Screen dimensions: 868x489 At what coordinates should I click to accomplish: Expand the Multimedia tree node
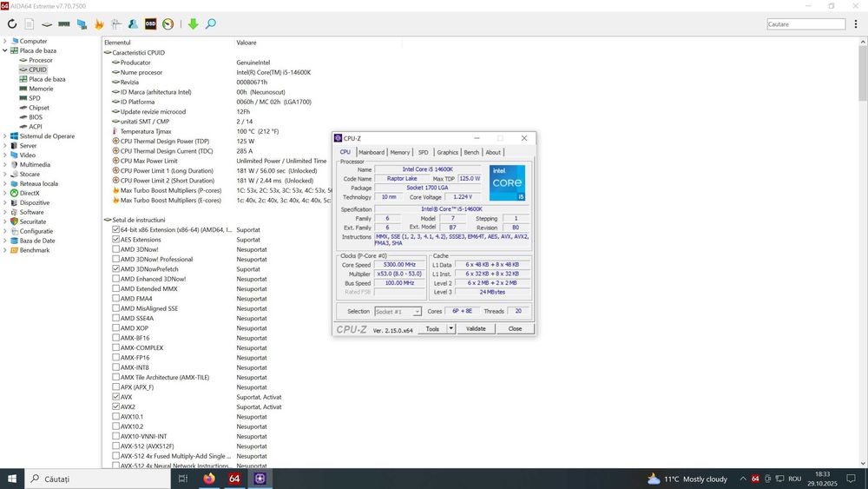click(5, 164)
